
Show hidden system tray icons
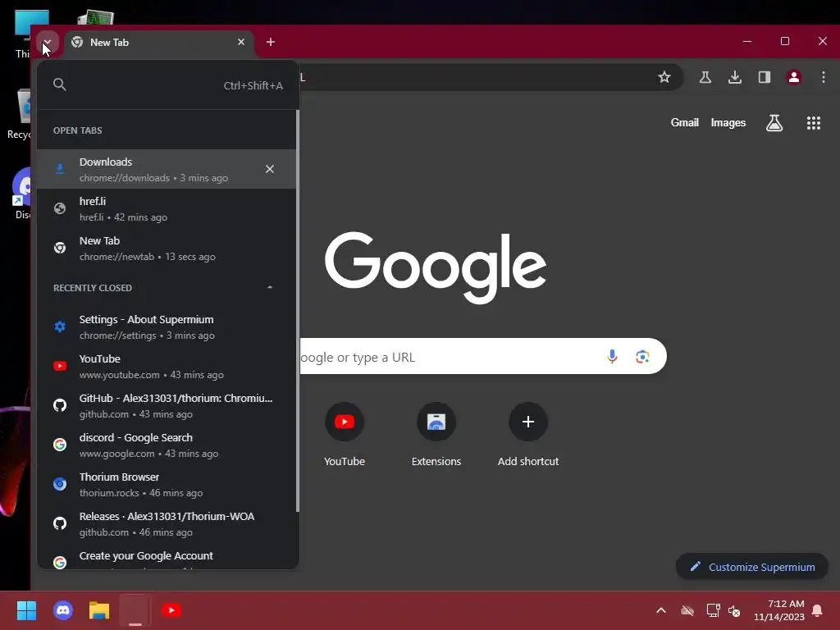click(x=661, y=610)
